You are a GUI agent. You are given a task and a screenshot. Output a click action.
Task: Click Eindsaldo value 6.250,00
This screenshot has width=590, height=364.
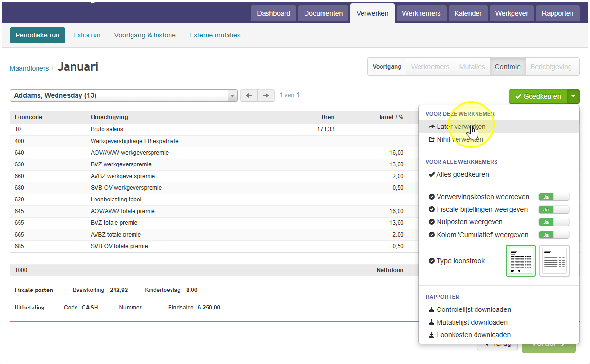(209, 308)
